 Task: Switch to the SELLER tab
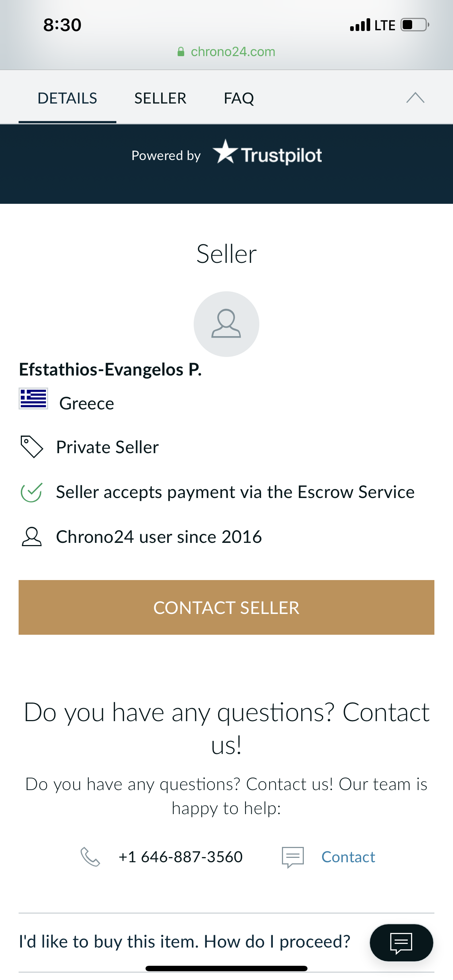coord(160,98)
